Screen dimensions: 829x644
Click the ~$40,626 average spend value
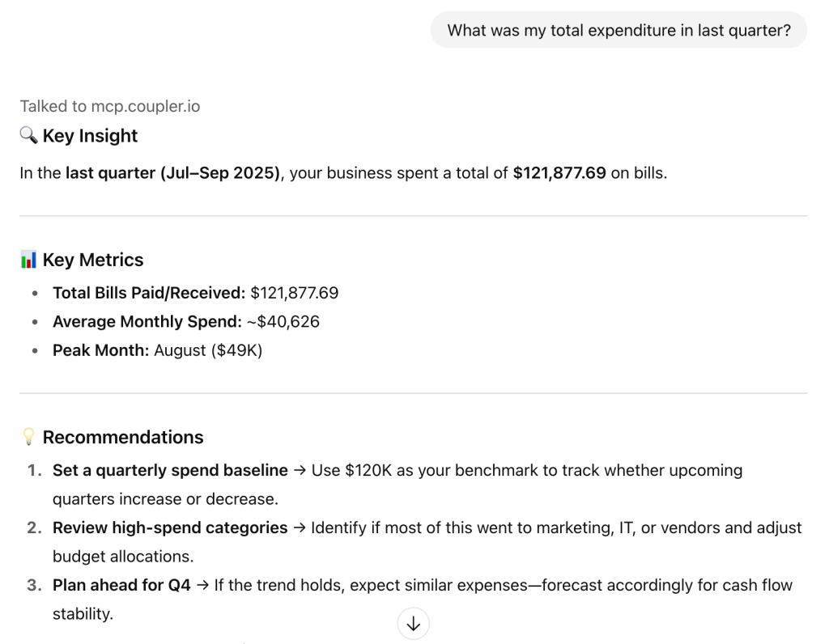click(x=283, y=322)
